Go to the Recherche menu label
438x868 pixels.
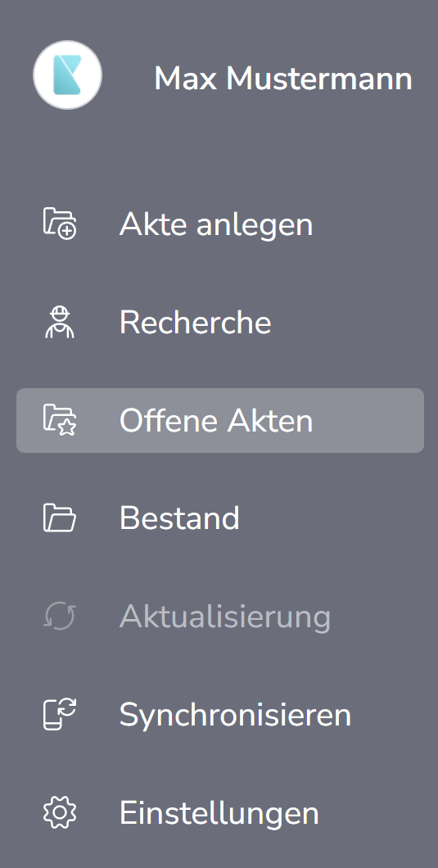pos(196,322)
